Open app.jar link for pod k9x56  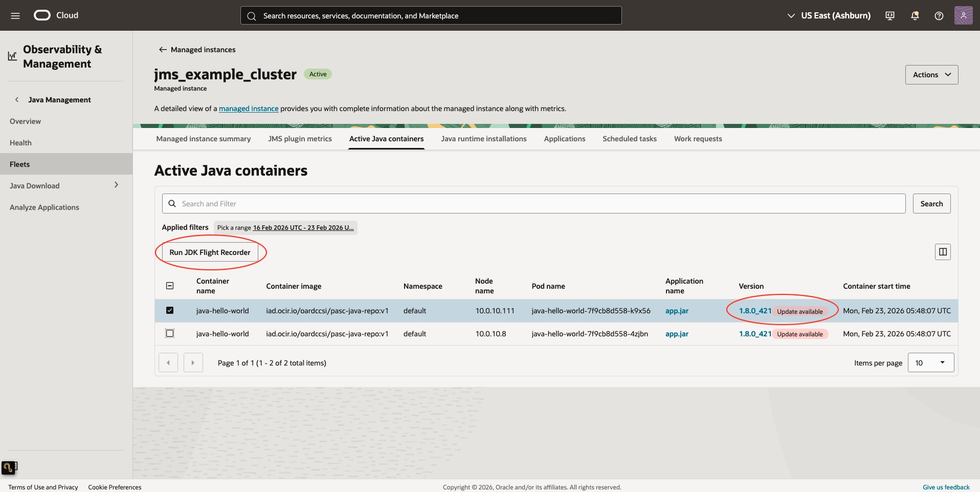coord(677,311)
